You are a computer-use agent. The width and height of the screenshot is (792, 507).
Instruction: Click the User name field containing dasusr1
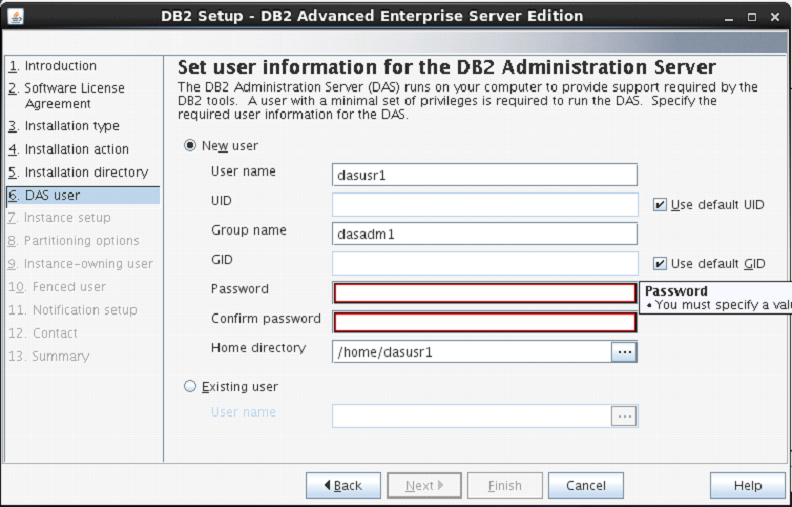coord(484,175)
